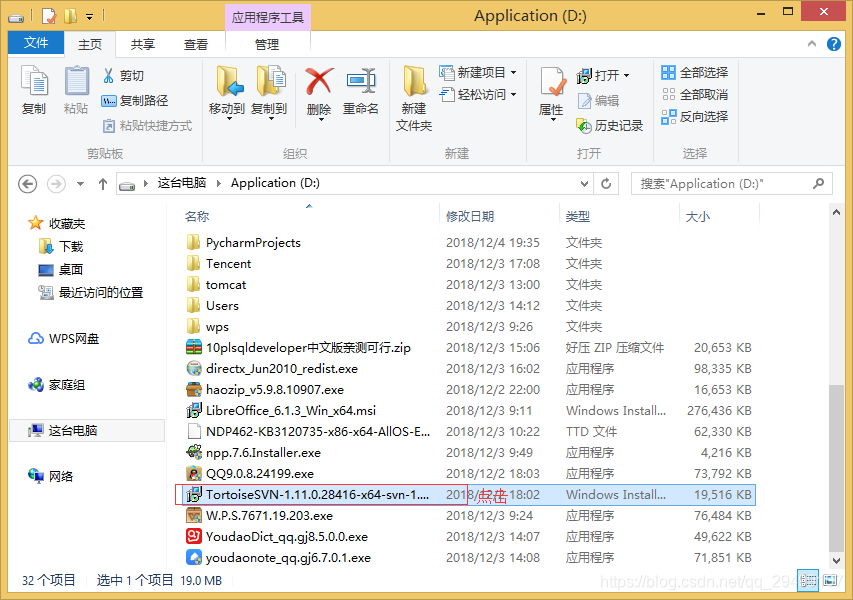
Task: Open the Move to (移动到) menu
Action: pos(227,92)
